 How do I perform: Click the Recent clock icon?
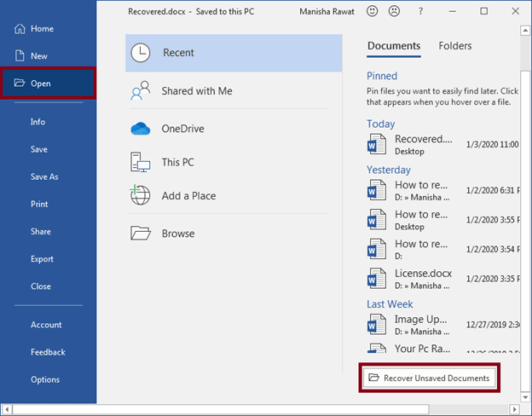140,53
